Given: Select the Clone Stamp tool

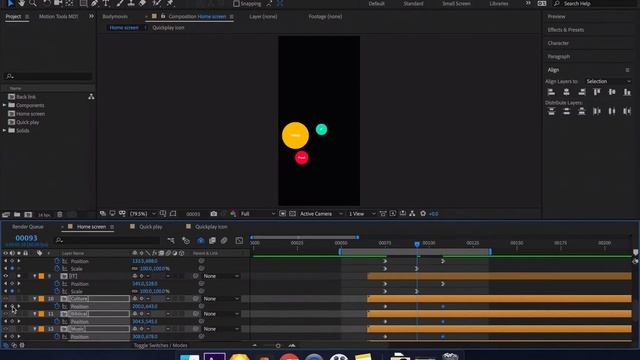Looking at the screenshot, I should click(x=131, y=3).
